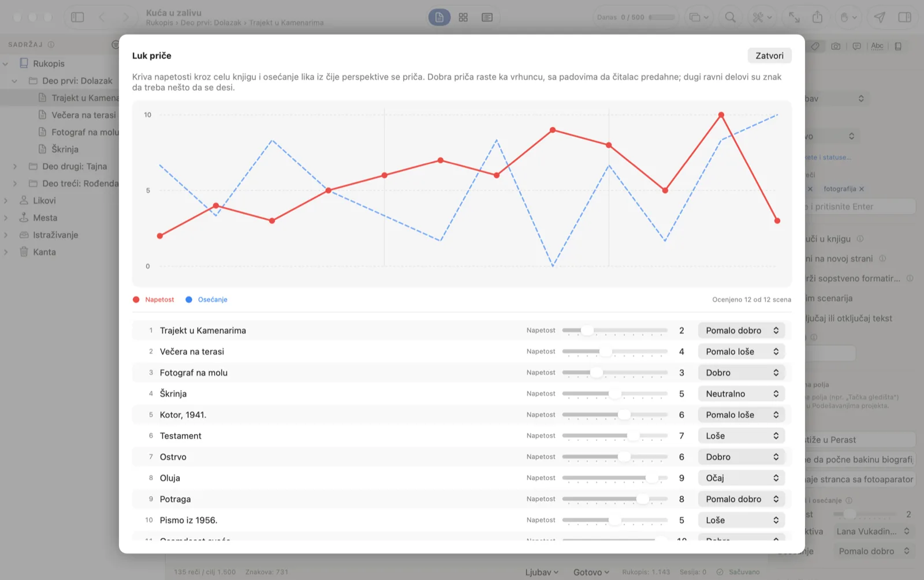The height and width of the screenshot is (580, 924).
Task: Click the Kotor, 1941. scene name
Action: [x=182, y=415]
